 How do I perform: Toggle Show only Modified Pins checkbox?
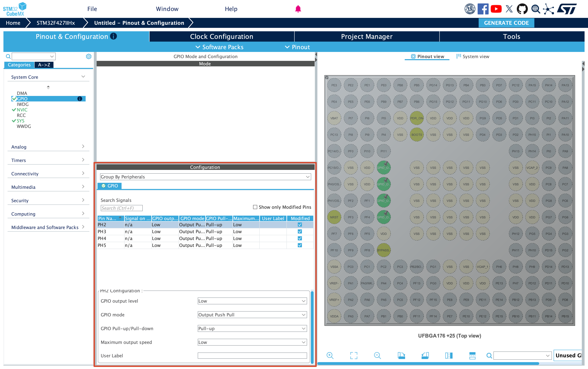tap(255, 207)
